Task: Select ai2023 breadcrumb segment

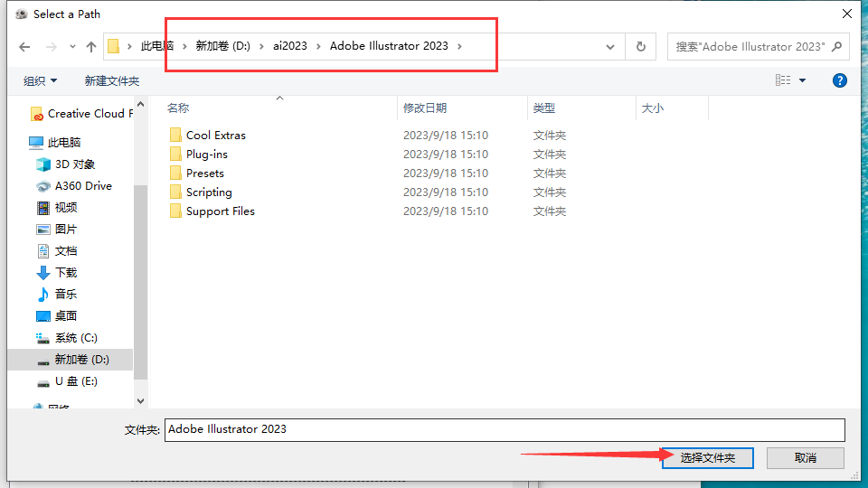Action: click(x=289, y=46)
